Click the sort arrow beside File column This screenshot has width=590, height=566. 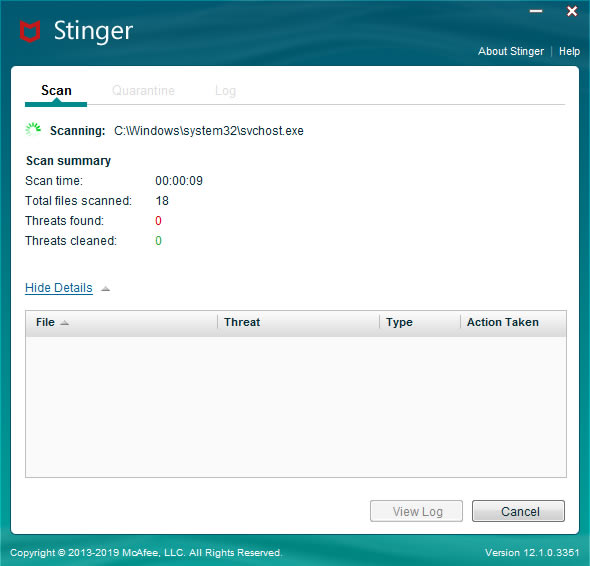point(65,323)
